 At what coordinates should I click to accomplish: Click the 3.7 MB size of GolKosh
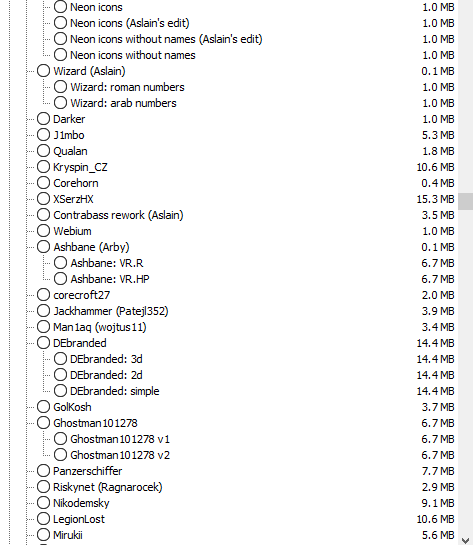pyautogui.click(x=438, y=407)
